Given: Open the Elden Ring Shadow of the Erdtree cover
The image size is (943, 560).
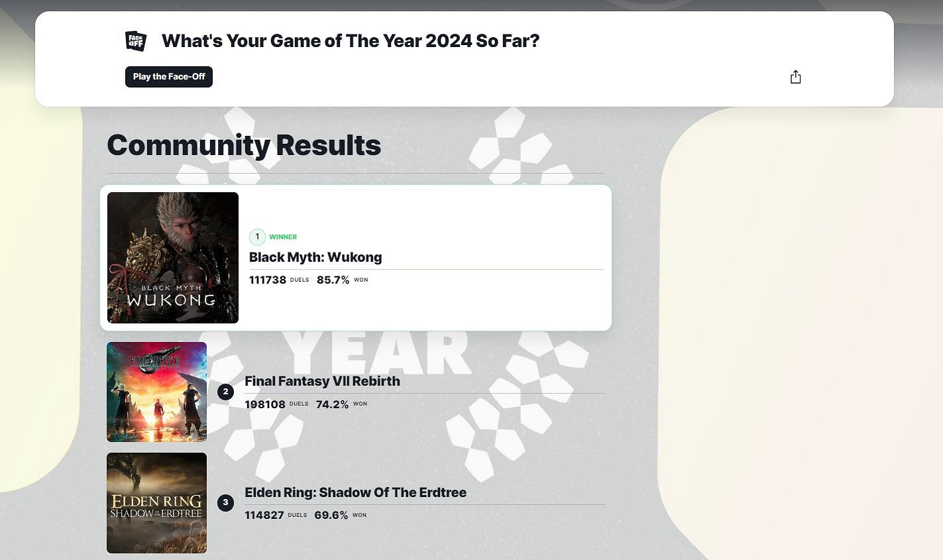Looking at the screenshot, I should pyautogui.click(x=157, y=503).
